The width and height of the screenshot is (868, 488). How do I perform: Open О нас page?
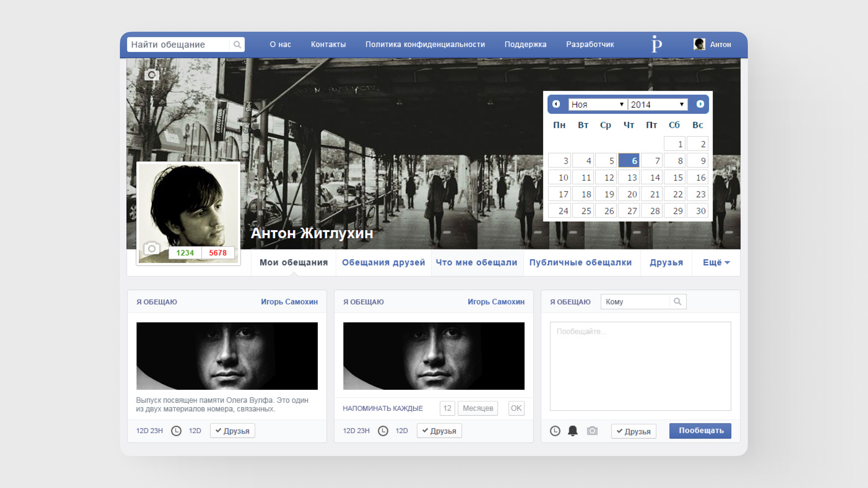pyautogui.click(x=280, y=44)
